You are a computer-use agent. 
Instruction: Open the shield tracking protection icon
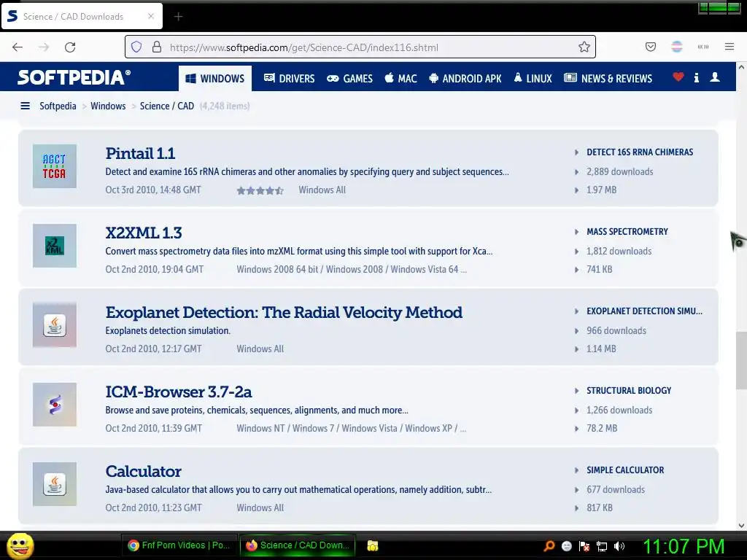136,47
